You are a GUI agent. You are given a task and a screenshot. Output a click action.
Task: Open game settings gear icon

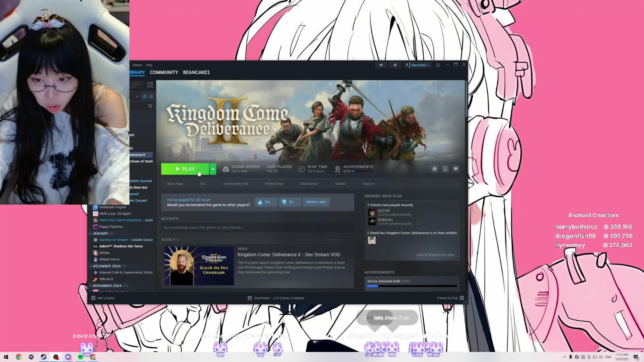click(x=435, y=169)
